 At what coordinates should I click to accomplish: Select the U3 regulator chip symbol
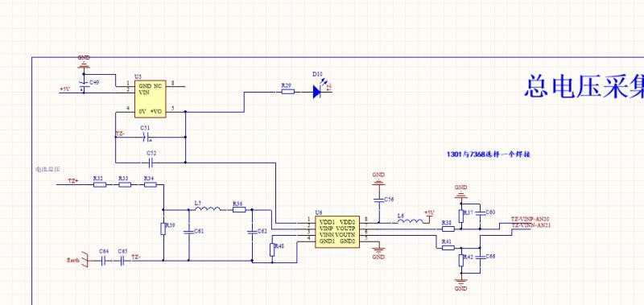coord(151,99)
